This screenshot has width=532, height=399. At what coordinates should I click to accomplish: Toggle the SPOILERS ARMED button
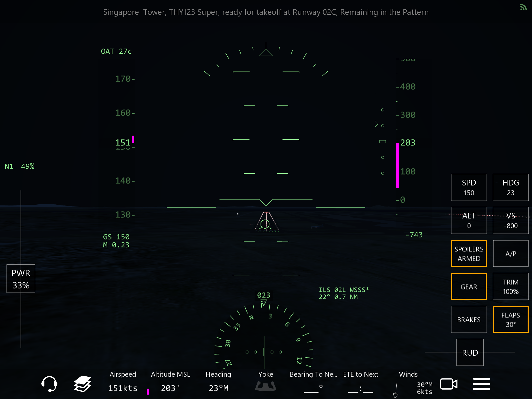(x=469, y=254)
